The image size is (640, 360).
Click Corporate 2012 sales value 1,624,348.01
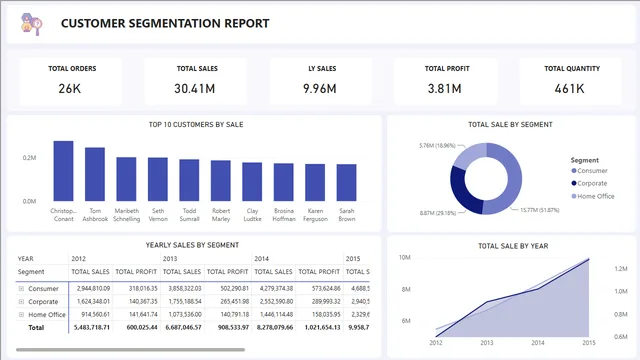pos(93,302)
